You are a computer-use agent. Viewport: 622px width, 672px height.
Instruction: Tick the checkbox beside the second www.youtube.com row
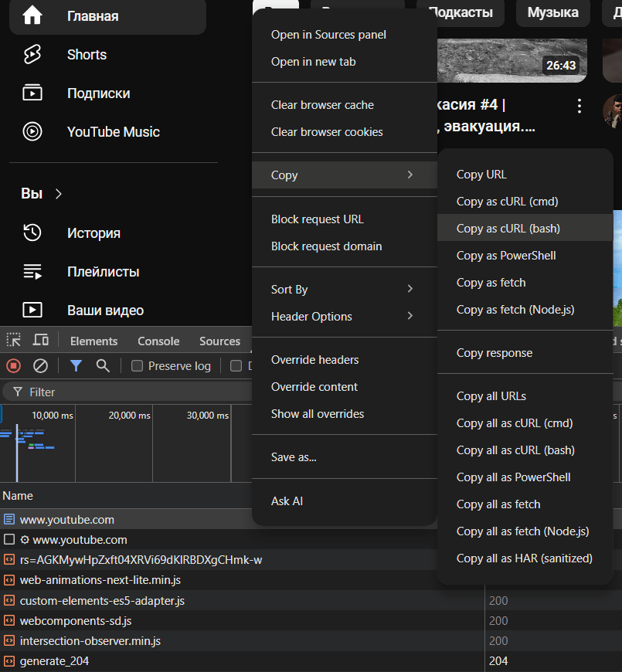coord(9,540)
